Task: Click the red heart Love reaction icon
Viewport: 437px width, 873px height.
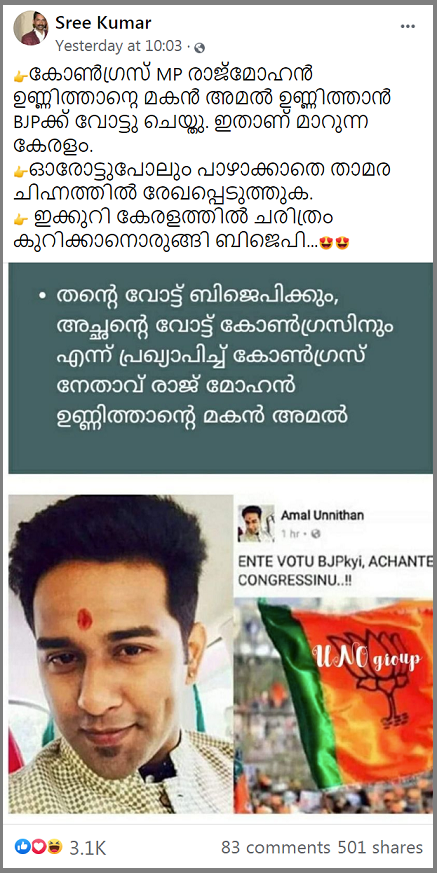Action: (38, 847)
